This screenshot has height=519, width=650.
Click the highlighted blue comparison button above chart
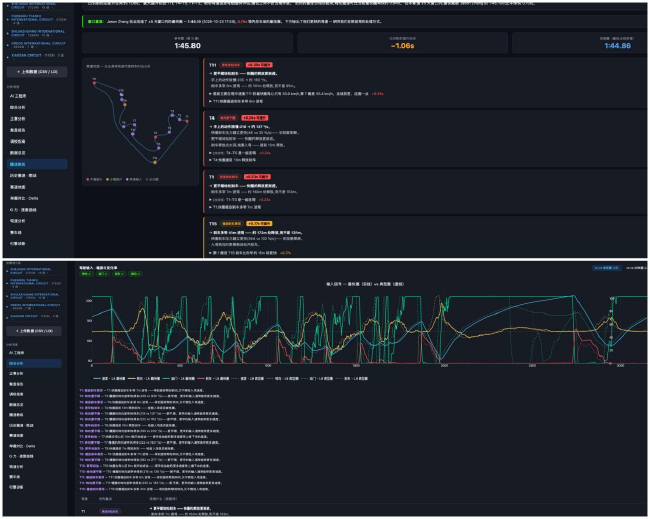(x=606, y=268)
